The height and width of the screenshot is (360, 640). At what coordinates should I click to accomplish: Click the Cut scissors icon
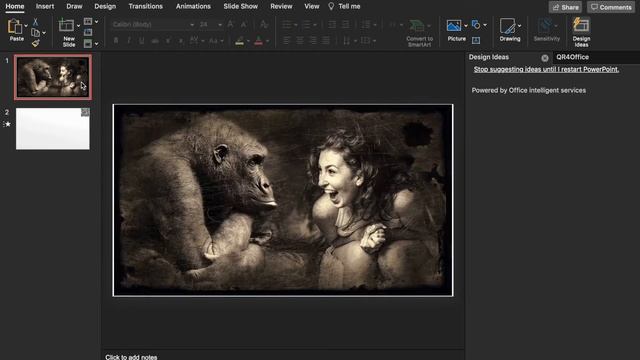[x=36, y=22]
